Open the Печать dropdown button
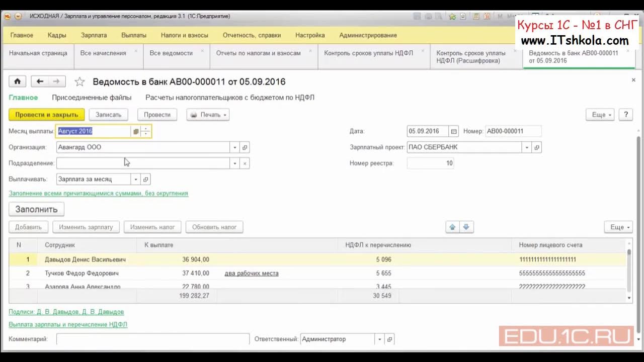 click(x=208, y=115)
